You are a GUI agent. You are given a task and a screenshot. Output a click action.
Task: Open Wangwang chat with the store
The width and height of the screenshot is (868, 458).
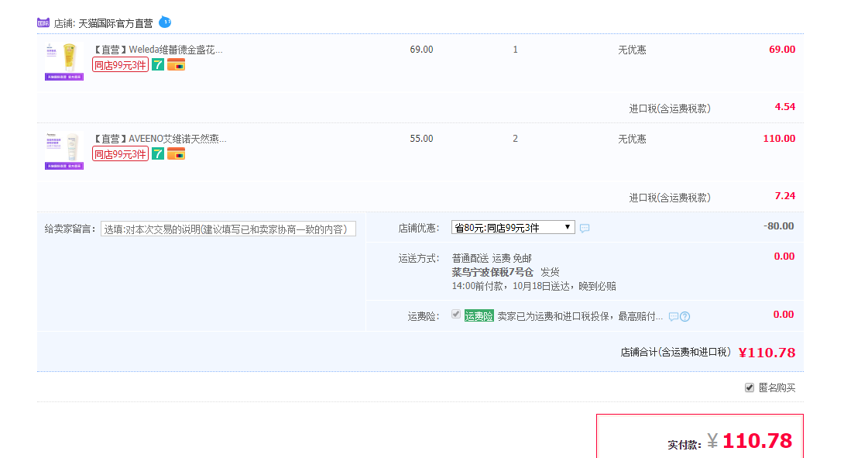tap(165, 22)
